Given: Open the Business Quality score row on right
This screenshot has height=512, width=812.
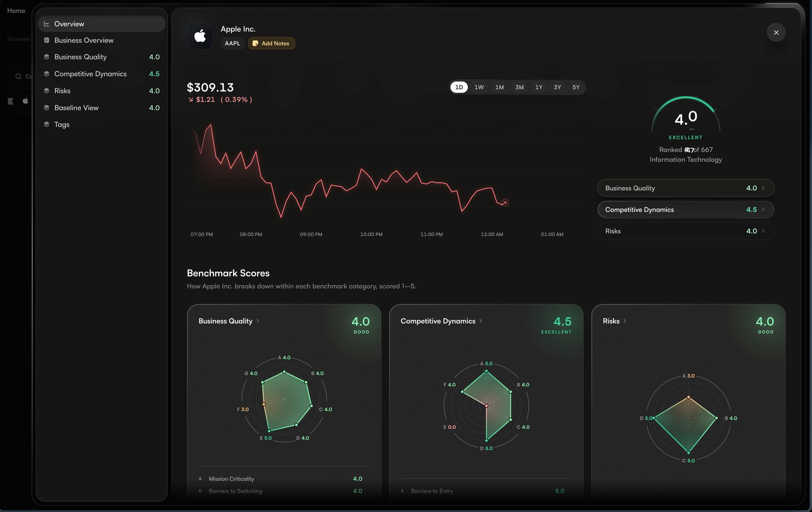Looking at the screenshot, I should 686,188.
